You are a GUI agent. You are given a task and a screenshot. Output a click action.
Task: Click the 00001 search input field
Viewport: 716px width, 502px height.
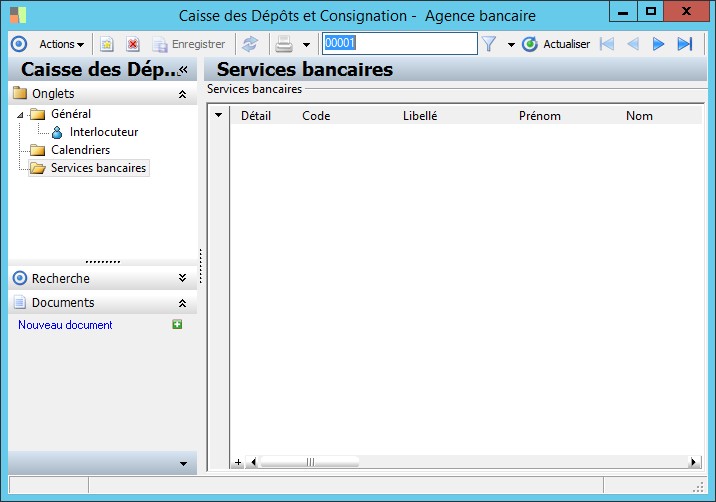[x=400, y=43]
